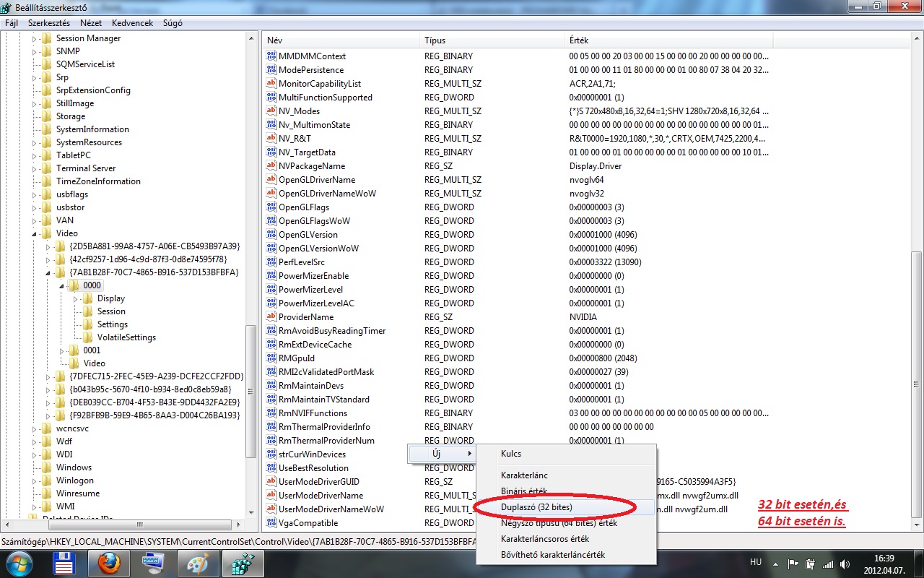Collapse the 0000 subkey node
Screen dimensions: 924x578
coord(61,285)
